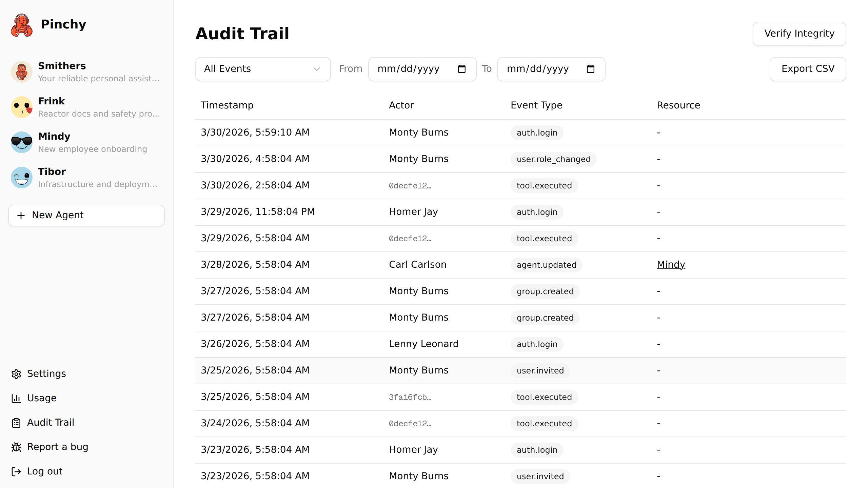The width and height of the screenshot is (868, 488).
Task: Open the Smithers assistant avatar
Action: click(x=21, y=72)
